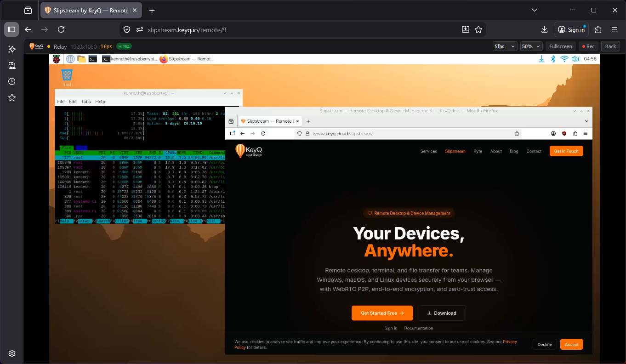Launch the web browser from the Pi taskbar
This screenshot has height=364, width=626.
tap(70, 58)
